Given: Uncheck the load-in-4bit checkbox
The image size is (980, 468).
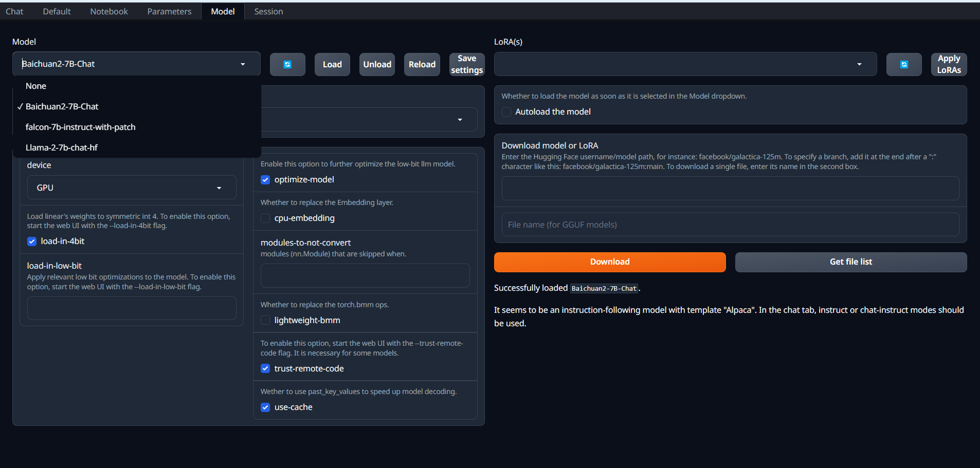Looking at the screenshot, I should 32,241.
